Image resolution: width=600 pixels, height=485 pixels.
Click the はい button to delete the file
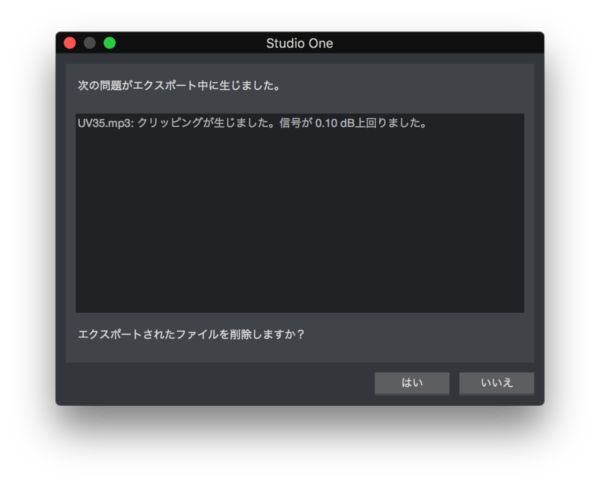coord(412,383)
